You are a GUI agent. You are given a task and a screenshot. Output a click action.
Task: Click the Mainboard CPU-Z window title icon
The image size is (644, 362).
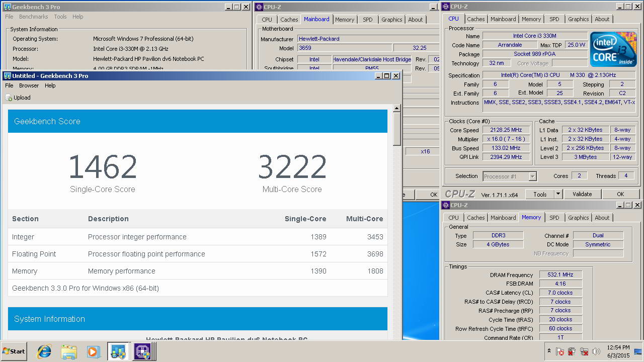tap(259, 7)
